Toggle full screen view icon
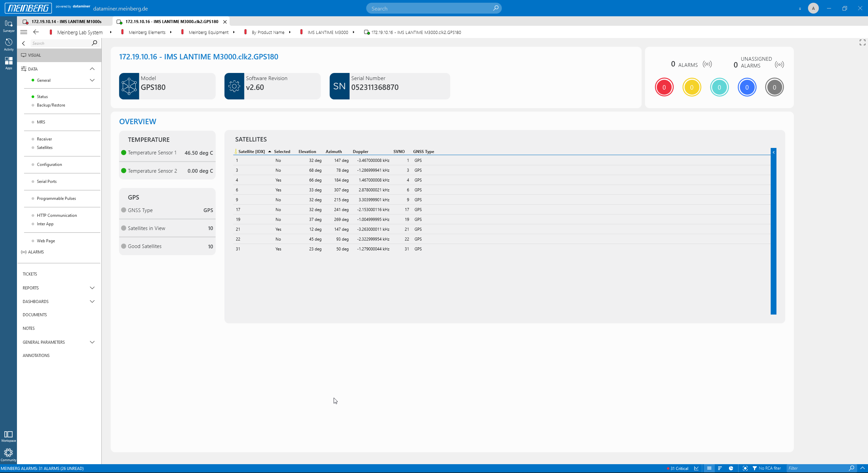Image resolution: width=868 pixels, height=473 pixels. (x=863, y=42)
